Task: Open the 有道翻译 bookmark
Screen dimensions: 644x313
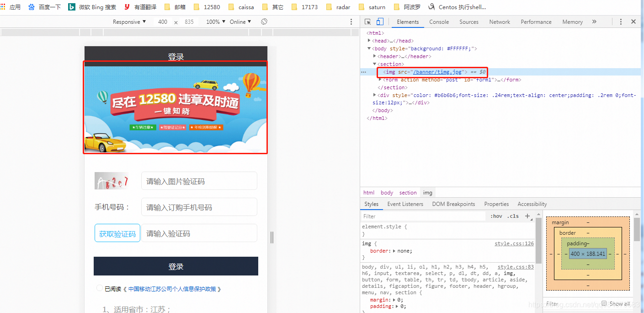Action: tap(140, 7)
